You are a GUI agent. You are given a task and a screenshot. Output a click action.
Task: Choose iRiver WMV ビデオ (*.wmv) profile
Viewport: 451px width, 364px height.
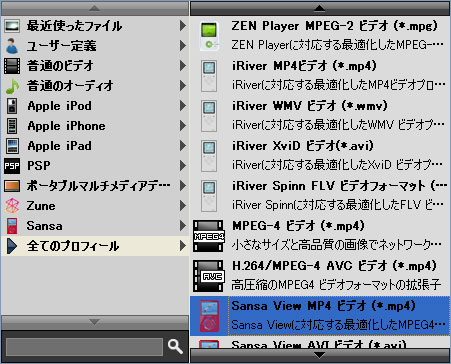point(320,116)
